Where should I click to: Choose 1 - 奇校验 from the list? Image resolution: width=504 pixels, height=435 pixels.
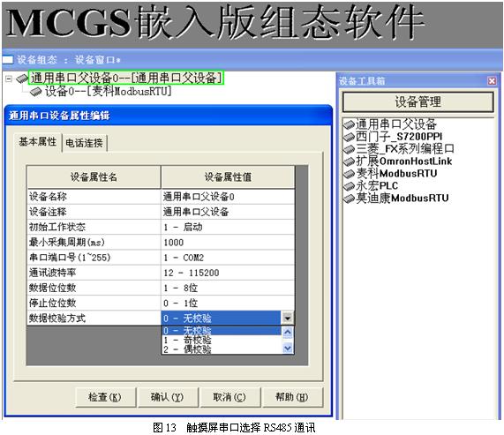(222, 340)
